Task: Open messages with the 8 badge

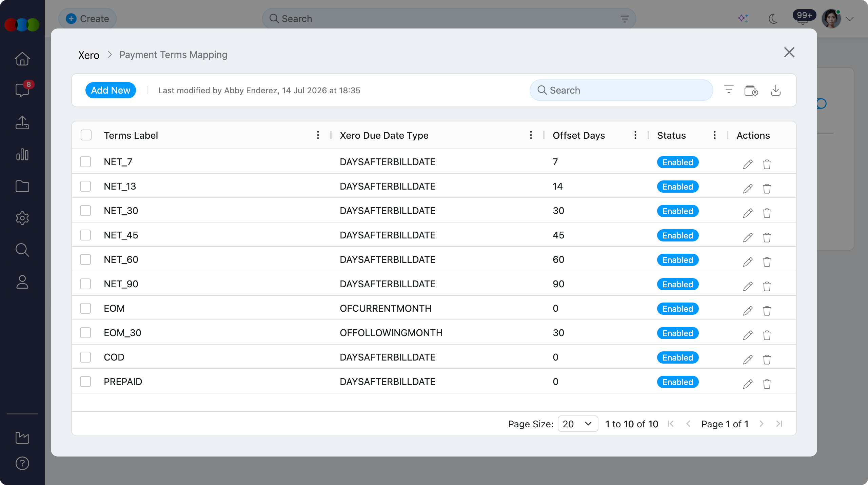Action: tap(22, 90)
